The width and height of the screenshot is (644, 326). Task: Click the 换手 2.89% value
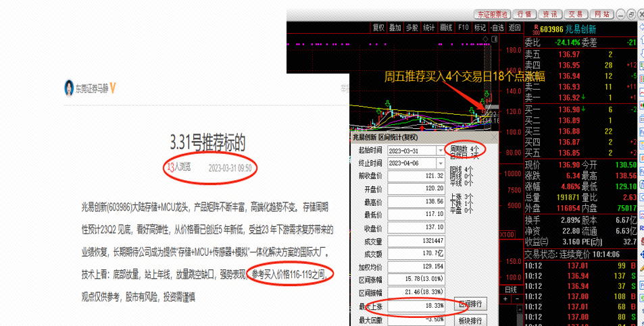(570, 220)
